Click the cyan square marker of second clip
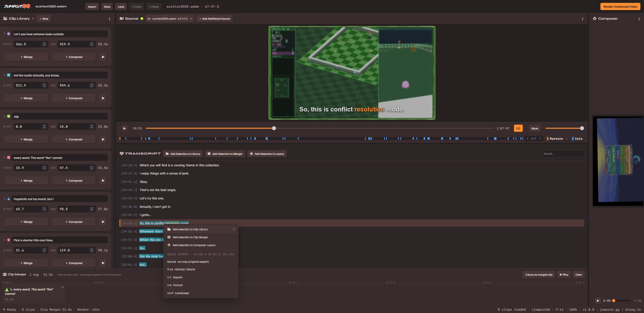 click(8, 75)
